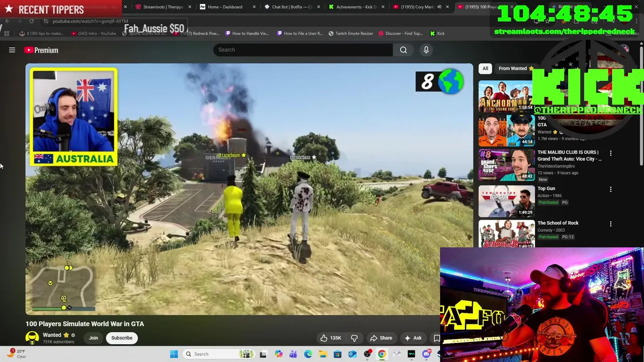Open The Malibu Club Is Ours thumbnail
This screenshot has height=362, width=644.
(506, 165)
